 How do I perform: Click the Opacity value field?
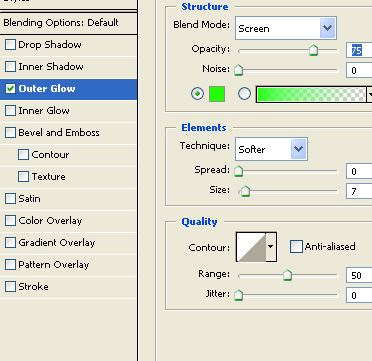359,51
